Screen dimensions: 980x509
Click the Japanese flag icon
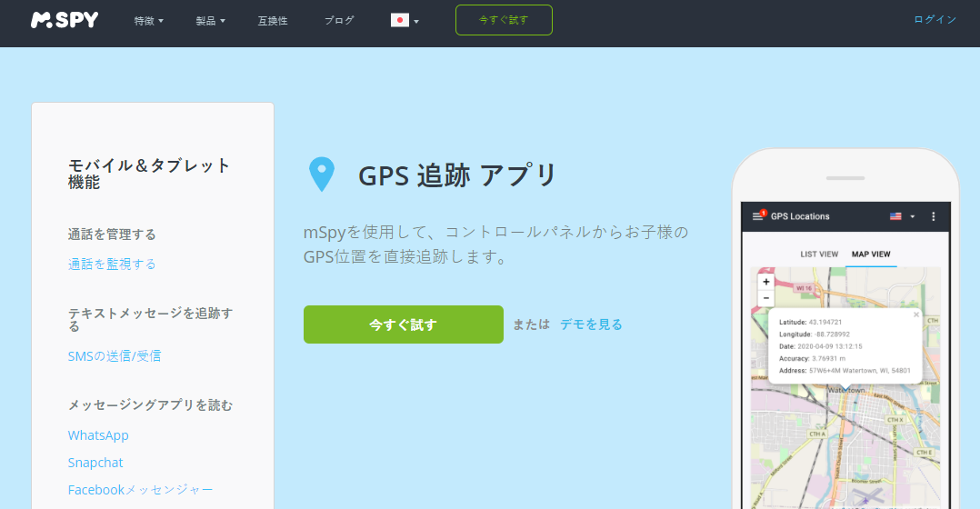(x=400, y=20)
